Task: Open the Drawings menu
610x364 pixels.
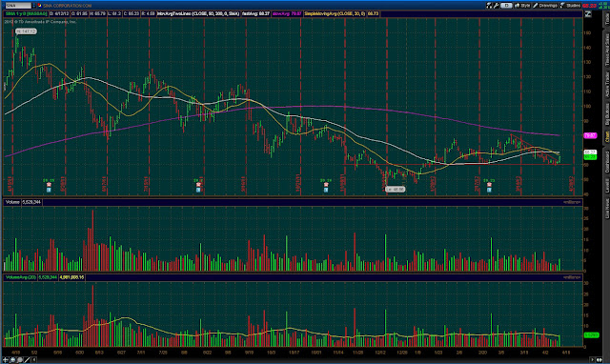Action: coord(545,6)
